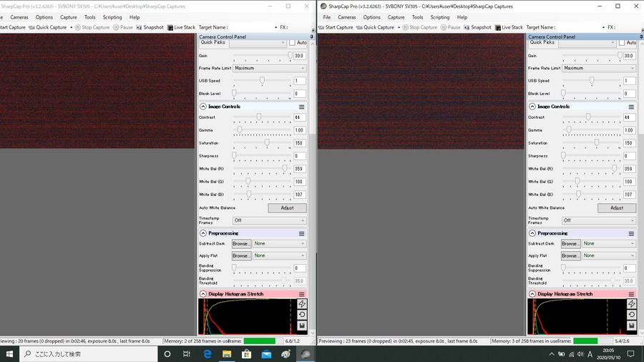
Task: Open notification center in system tray
Action: [631, 354]
